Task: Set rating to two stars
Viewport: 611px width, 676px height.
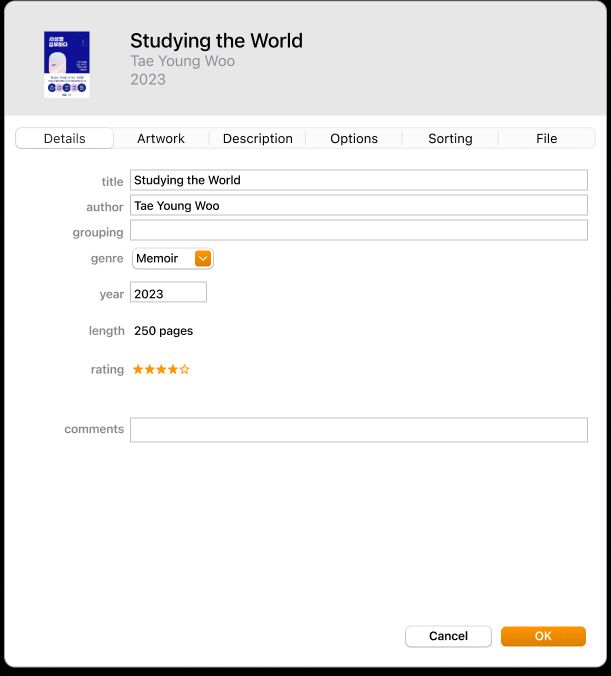Action: tap(150, 369)
